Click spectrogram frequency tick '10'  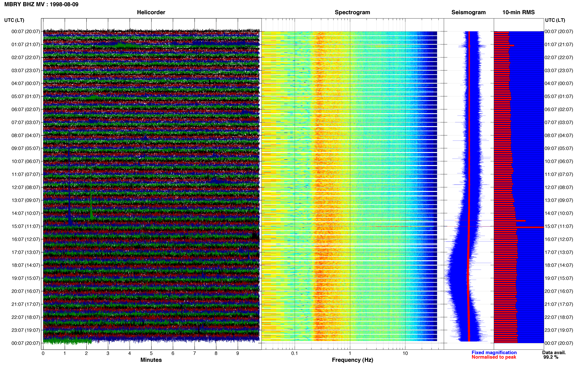405,353
